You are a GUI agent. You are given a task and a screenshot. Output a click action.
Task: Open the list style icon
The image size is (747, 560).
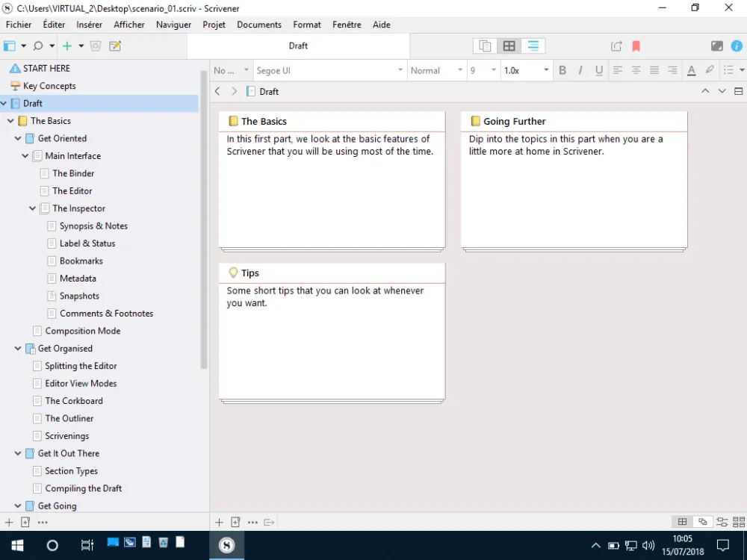[x=728, y=70]
